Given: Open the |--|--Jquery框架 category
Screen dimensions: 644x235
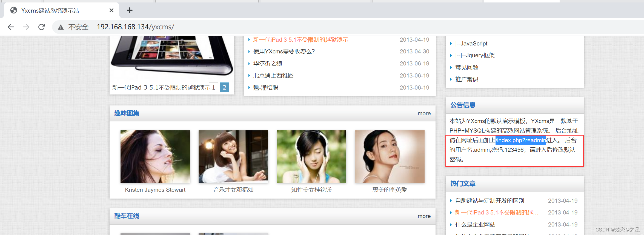Looking at the screenshot, I should point(475,55).
